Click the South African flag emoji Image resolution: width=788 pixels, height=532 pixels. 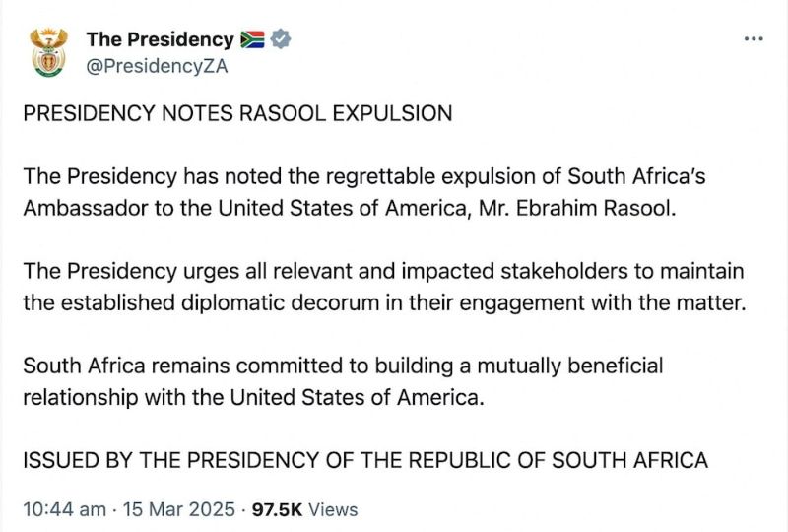(252, 39)
